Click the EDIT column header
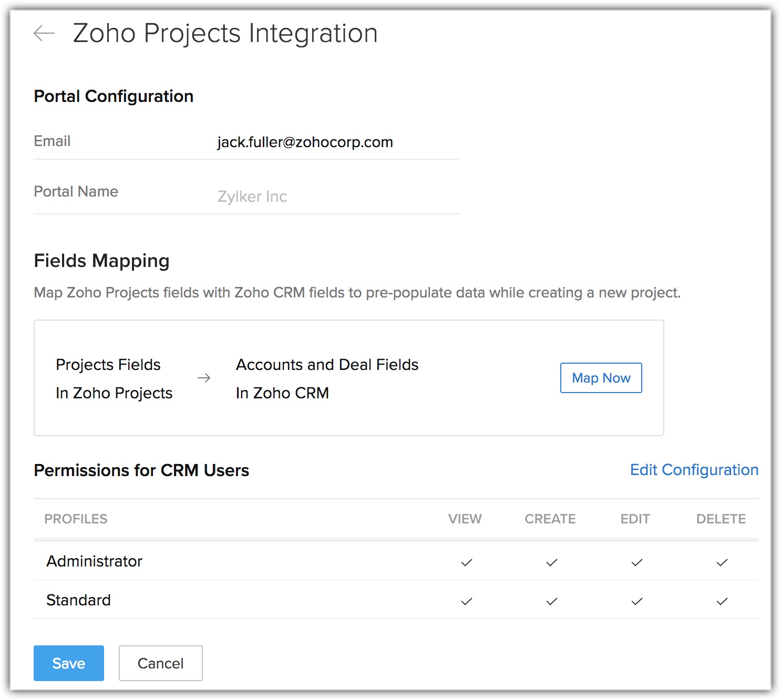Screen dimensions: 781x700 635,519
